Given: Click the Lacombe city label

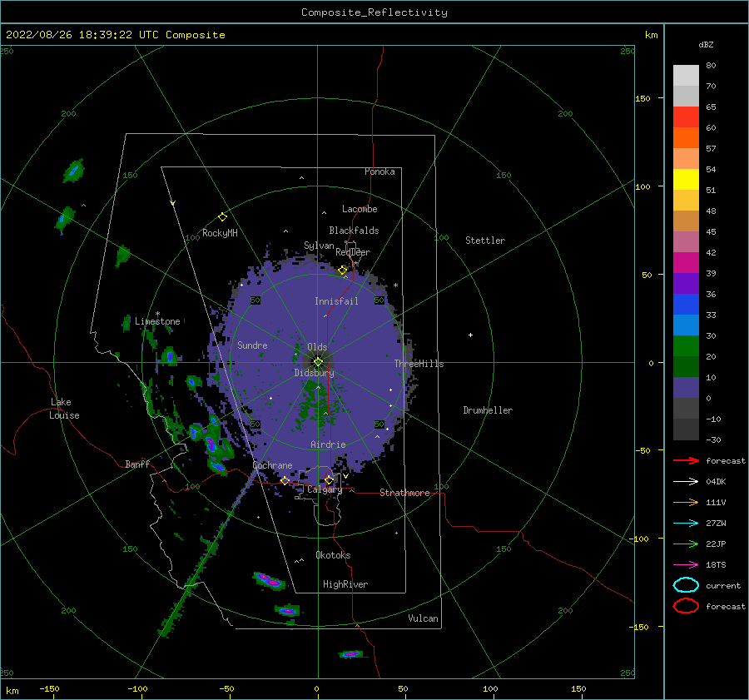Looking at the screenshot, I should 360,209.
